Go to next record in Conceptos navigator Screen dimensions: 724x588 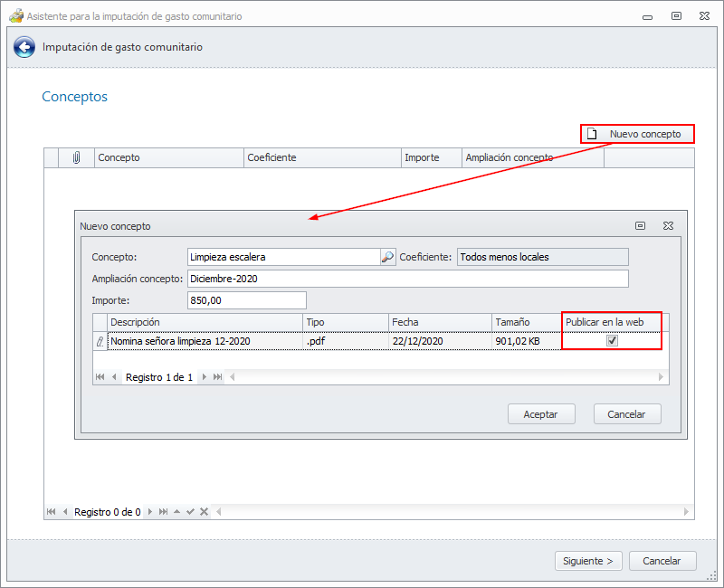[x=149, y=512]
